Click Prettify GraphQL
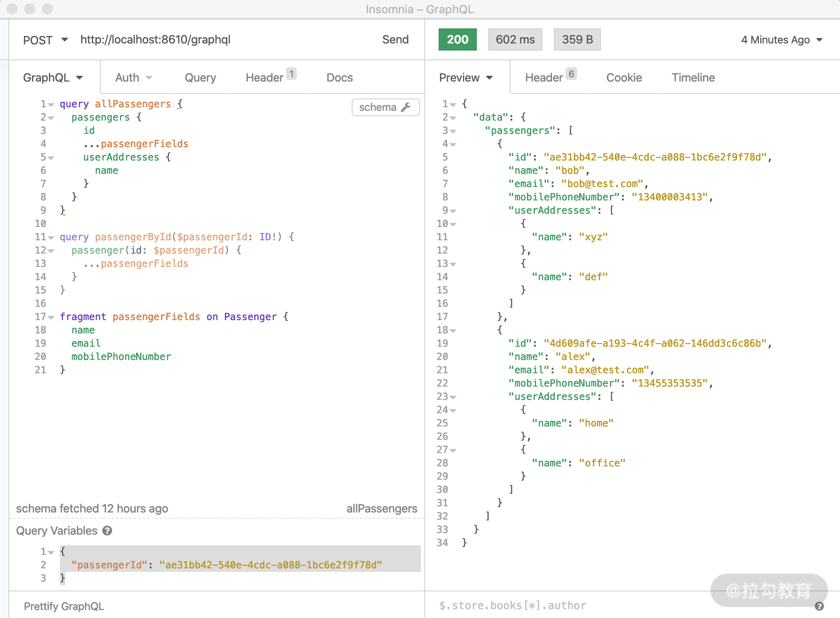Image resolution: width=840 pixels, height=618 pixels. (x=64, y=606)
